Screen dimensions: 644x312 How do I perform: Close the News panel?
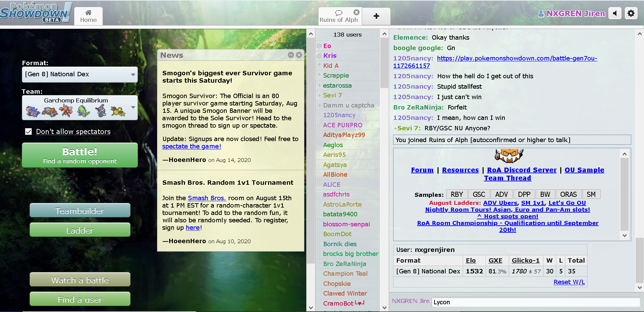[299, 55]
